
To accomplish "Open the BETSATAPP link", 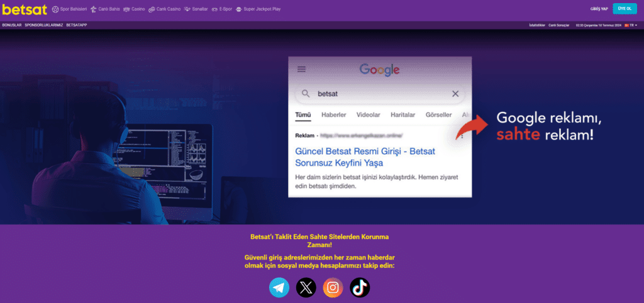I will (x=76, y=25).
